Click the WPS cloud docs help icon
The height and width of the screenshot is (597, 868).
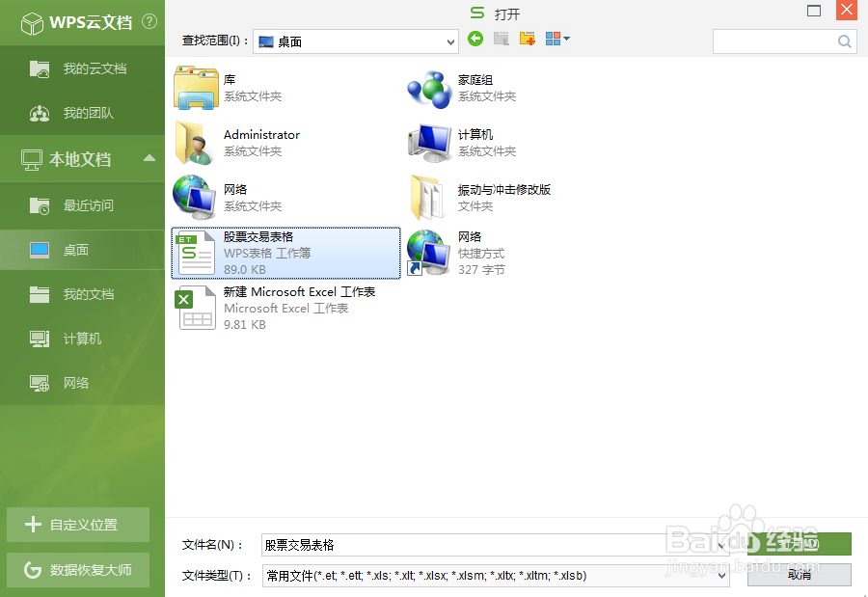pos(149,21)
